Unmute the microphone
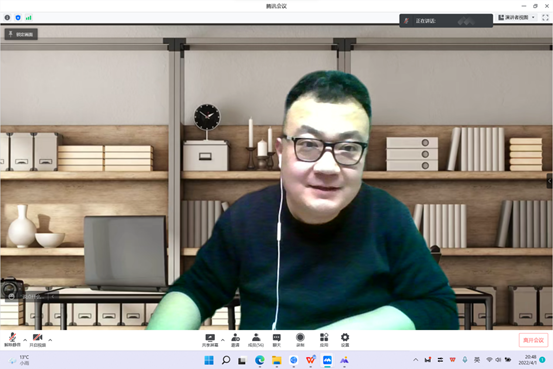The height and width of the screenshot is (369, 553). [x=12, y=340]
